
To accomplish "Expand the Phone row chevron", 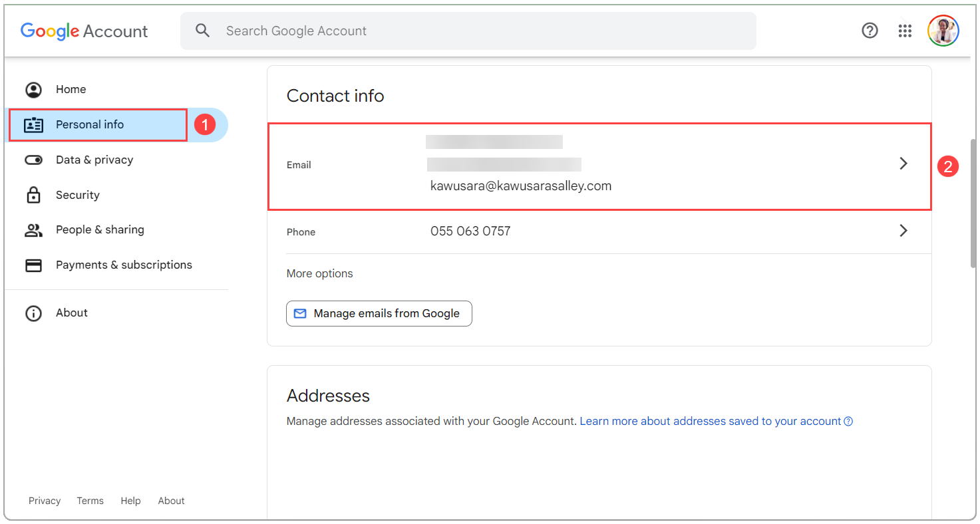I will click(903, 231).
